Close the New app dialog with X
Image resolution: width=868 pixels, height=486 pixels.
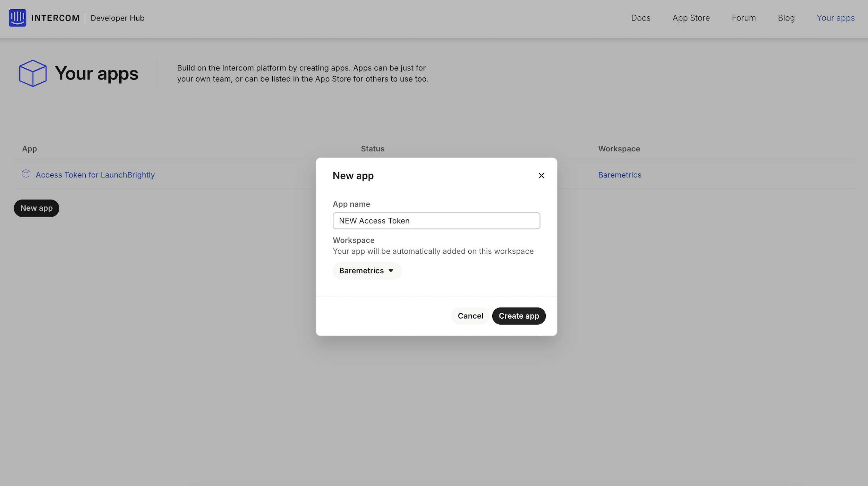(541, 176)
